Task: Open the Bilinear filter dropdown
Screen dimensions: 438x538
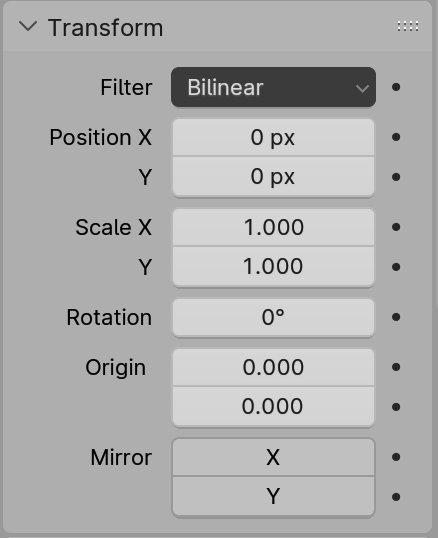Action: point(273,87)
